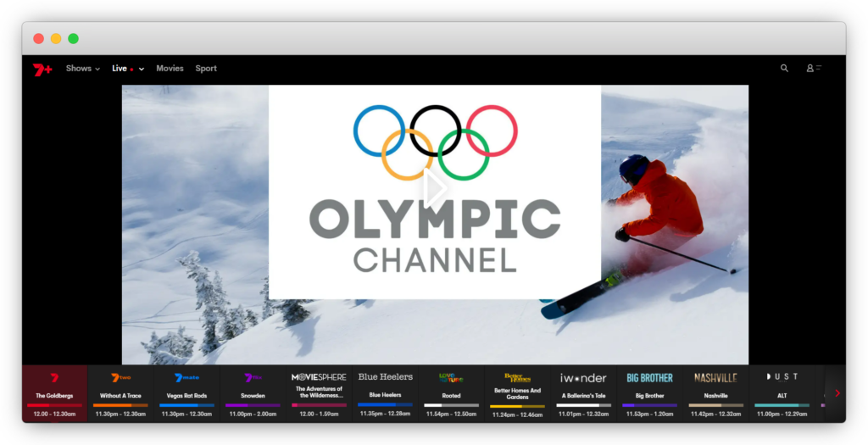Click the 11.53pm - 1.20am time text

coord(649,414)
